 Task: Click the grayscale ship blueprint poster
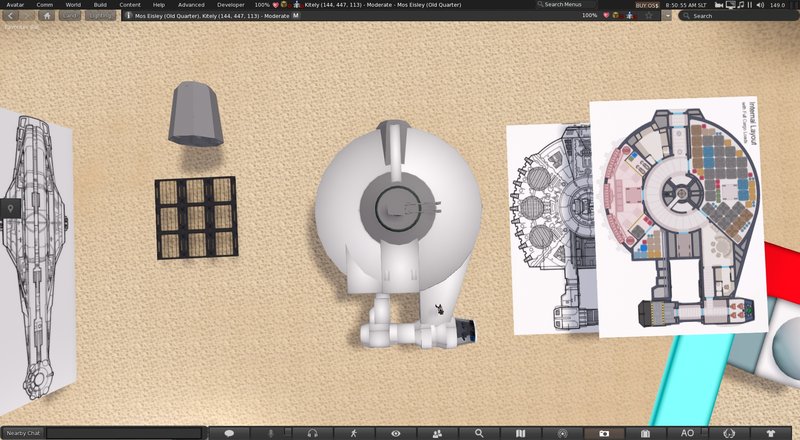coord(551,230)
